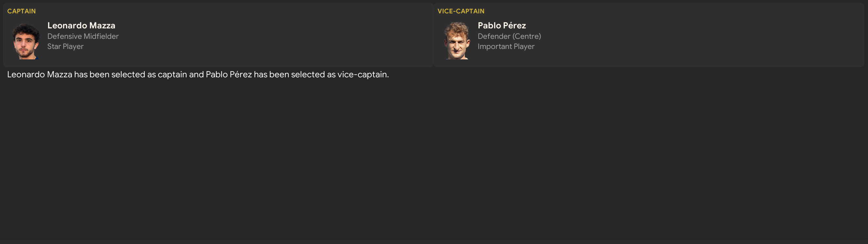The width and height of the screenshot is (868, 244).
Task: Open Pablo Pérez's name in vice-captain card
Action: [x=501, y=25]
